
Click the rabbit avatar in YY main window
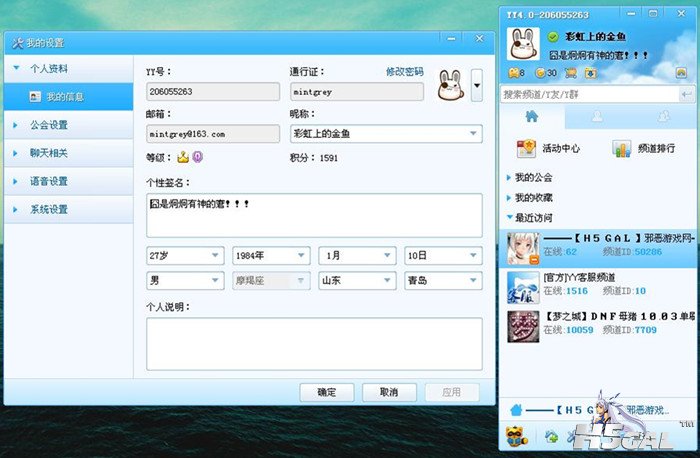coord(523,44)
